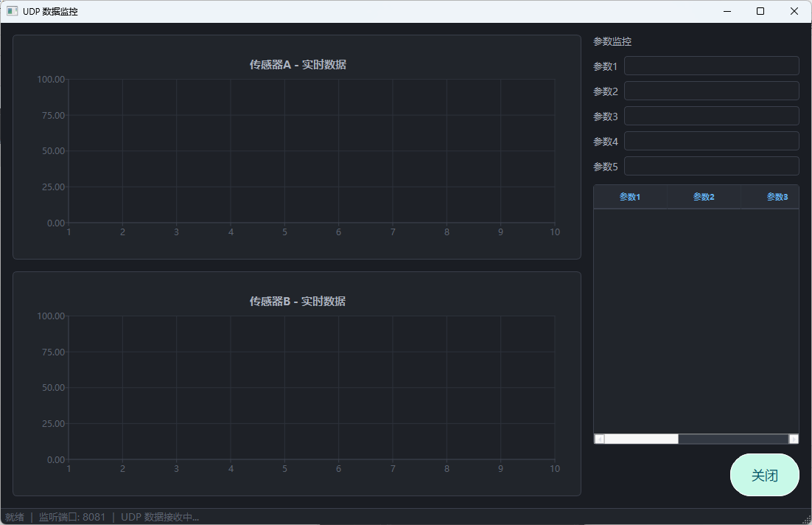
Task: Click the window resize grip in the status bar
Action: (x=806, y=519)
